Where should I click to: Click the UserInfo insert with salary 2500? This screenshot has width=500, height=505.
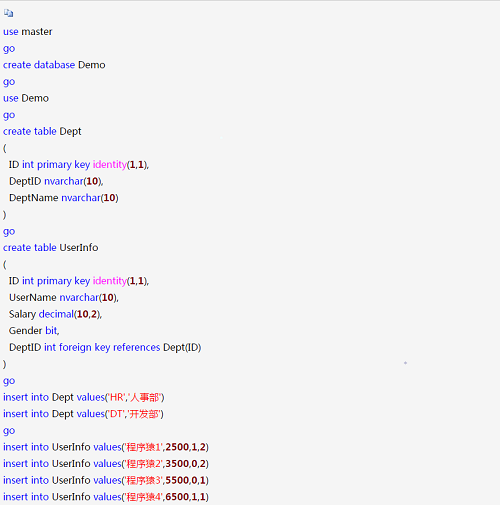[x=106, y=447]
